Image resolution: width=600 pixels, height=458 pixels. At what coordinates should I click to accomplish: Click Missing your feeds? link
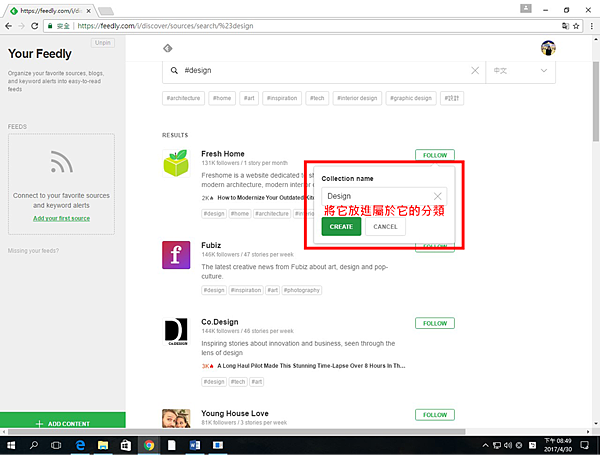coord(33,251)
